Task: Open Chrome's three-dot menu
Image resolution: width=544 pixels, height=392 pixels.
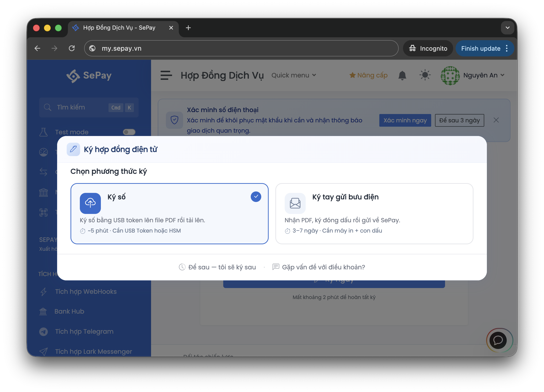Action: click(x=506, y=49)
